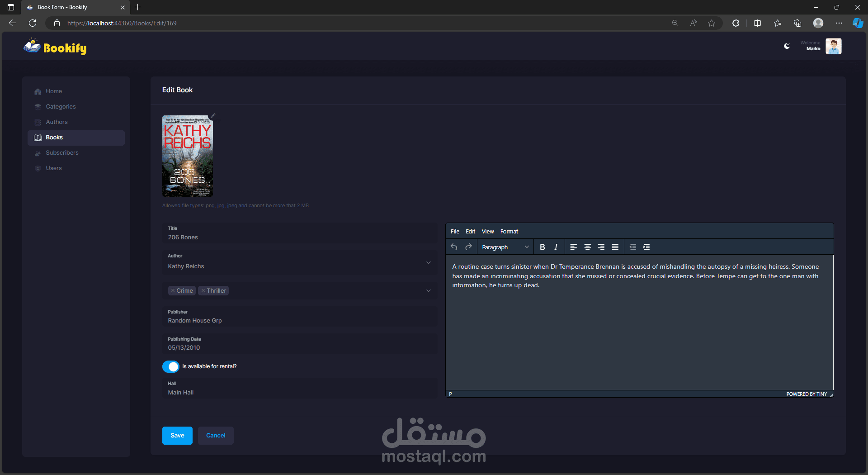
Task: Remove the Thriller category tag
Action: coord(203,291)
